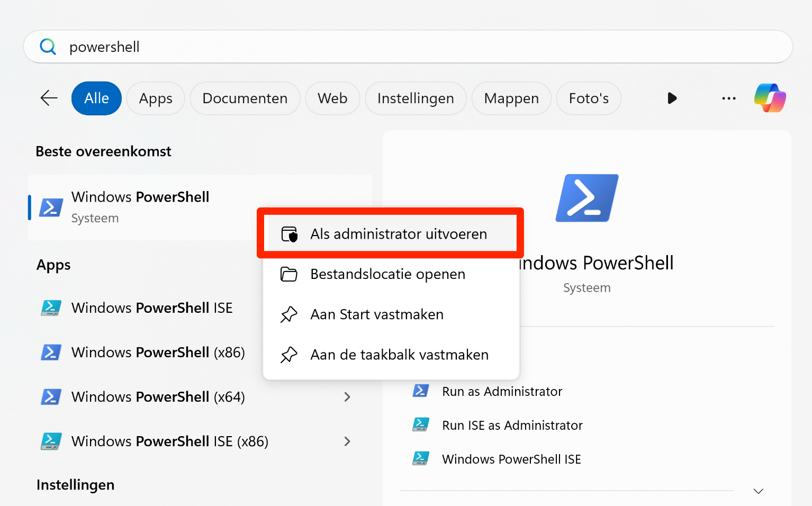Click the pin icon of Aan Start vastmaken
This screenshot has width=812, height=506.
[288, 314]
